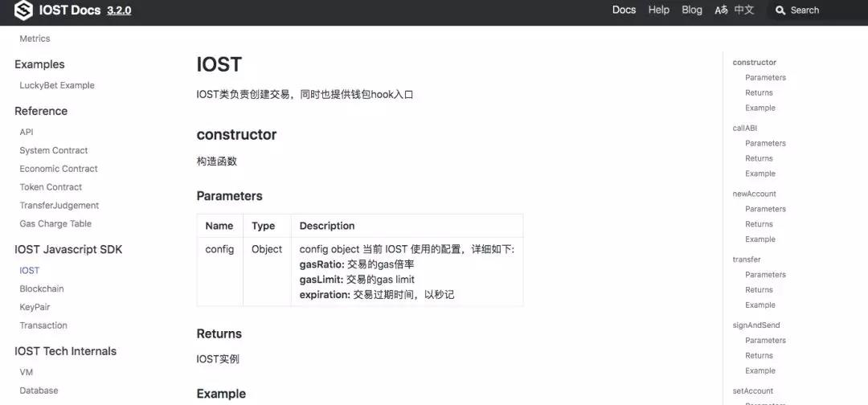
Task: Open the Help menu item
Action: click(x=659, y=10)
